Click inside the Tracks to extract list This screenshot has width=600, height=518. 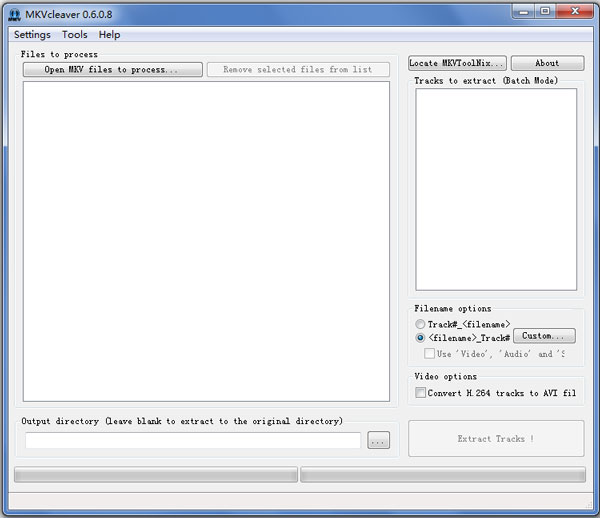[496, 189]
